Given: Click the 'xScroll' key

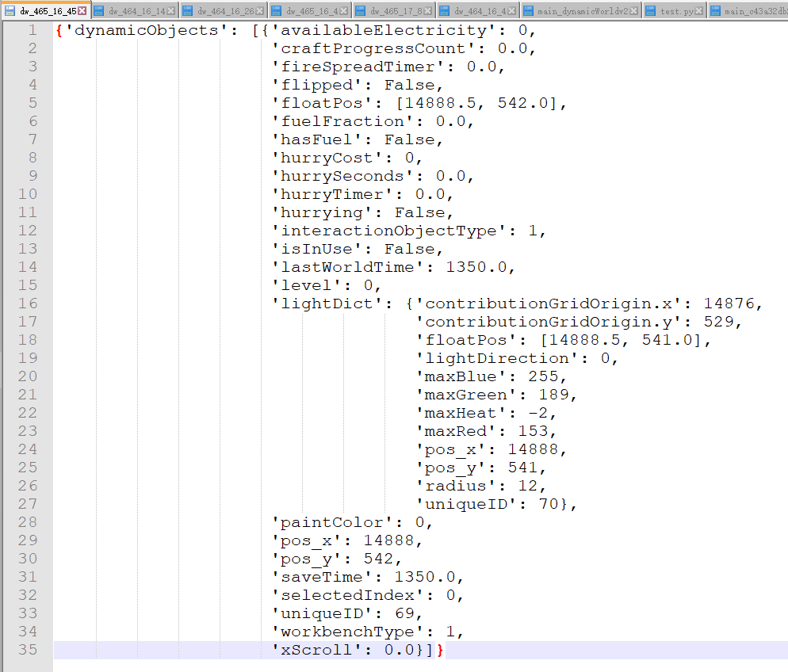Looking at the screenshot, I should (317, 650).
